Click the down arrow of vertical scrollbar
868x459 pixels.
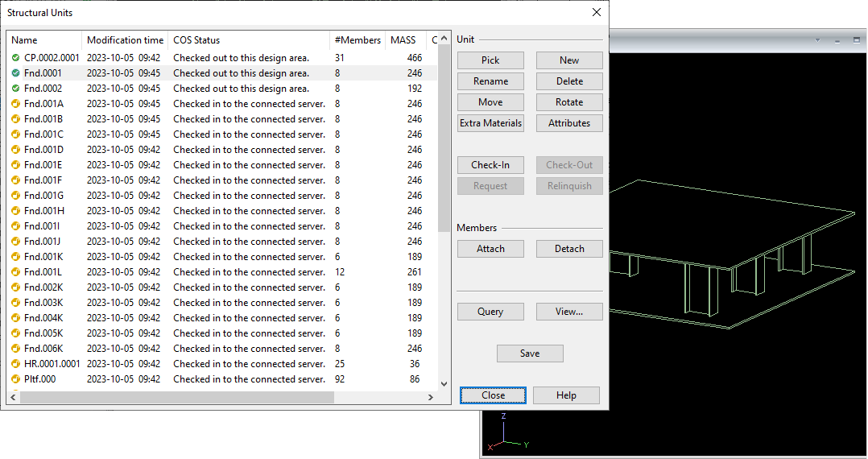click(x=444, y=384)
